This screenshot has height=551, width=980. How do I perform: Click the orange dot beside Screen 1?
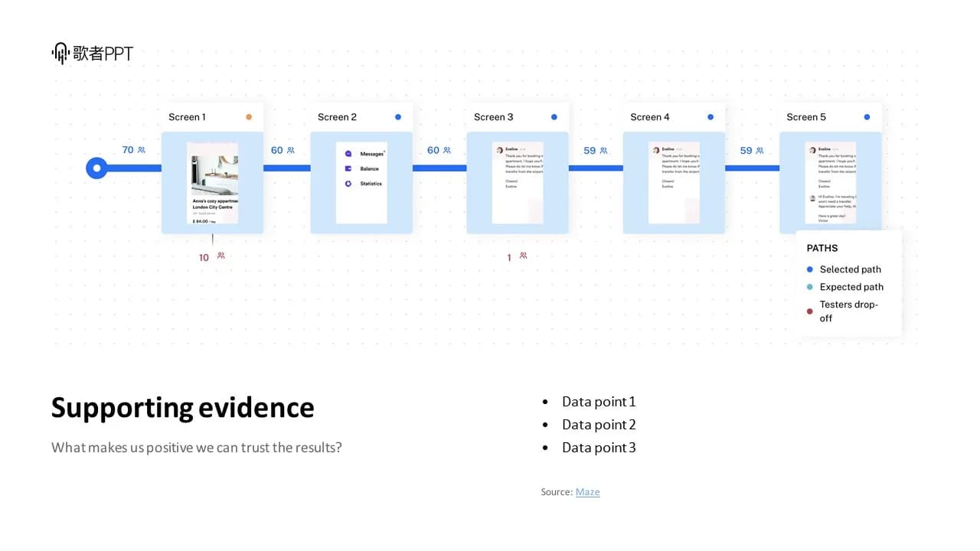249,117
